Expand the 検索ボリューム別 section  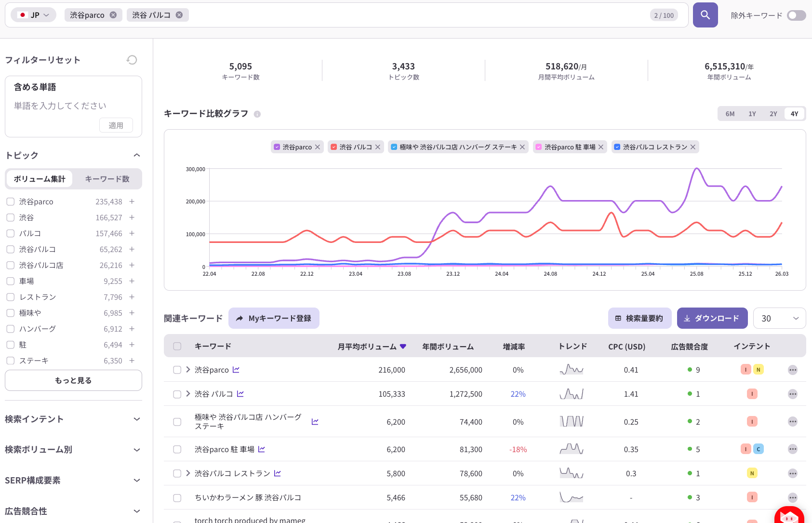pos(137,450)
